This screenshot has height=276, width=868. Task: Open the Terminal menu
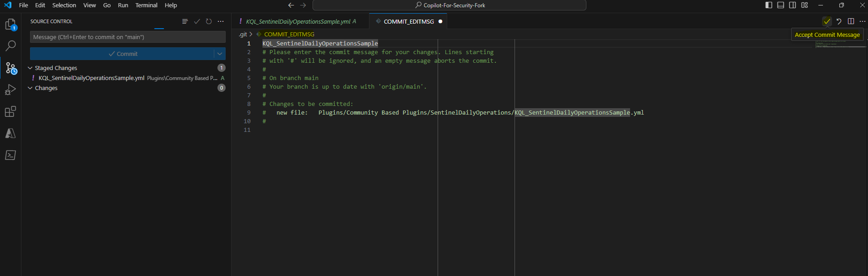(146, 5)
